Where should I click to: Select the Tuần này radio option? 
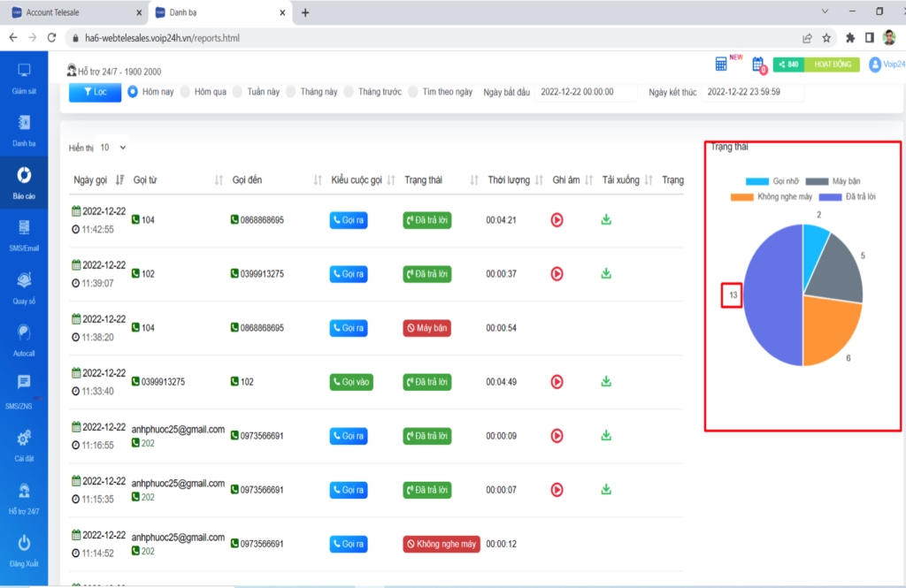coord(238,92)
